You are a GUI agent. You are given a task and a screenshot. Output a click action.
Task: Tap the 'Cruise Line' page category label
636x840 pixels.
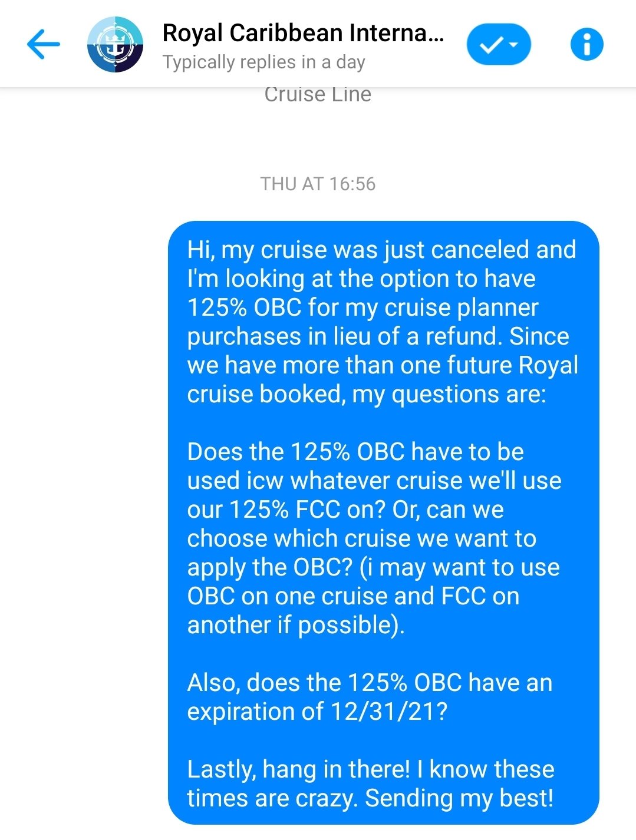(318, 95)
